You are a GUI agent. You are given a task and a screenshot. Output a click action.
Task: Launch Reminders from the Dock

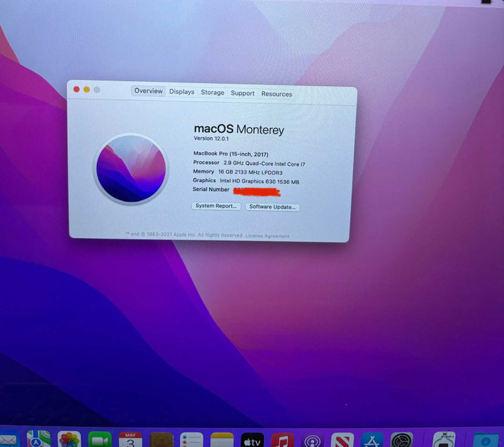[x=192, y=440]
